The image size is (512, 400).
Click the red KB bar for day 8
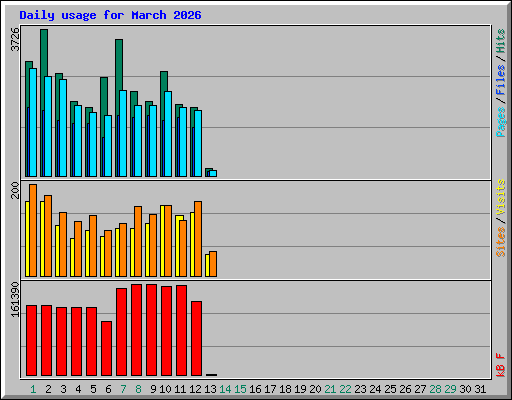click(136, 330)
